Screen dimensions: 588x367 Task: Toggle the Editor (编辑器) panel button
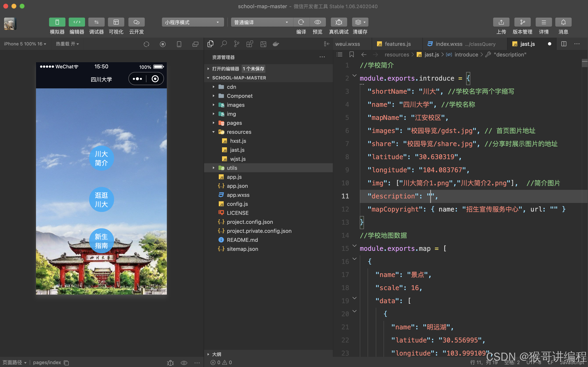(x=77, y=22)
